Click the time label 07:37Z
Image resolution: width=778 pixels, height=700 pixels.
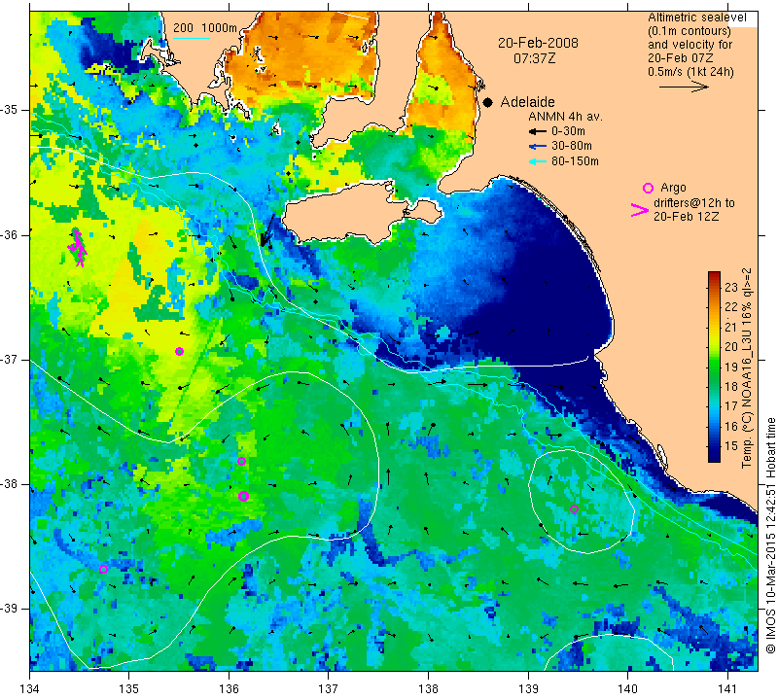click(x=534, y=58)
